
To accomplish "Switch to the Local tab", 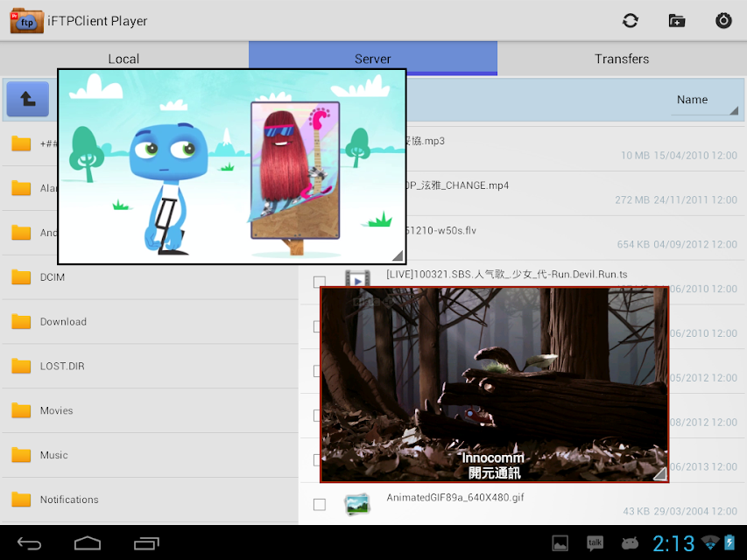I will (x=123, y=59).
